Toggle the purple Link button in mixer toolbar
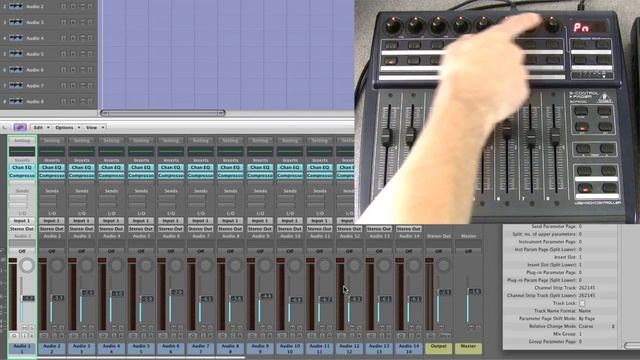Screen dimensions: 640x360 pyautogui.click(x=20, y=127)
